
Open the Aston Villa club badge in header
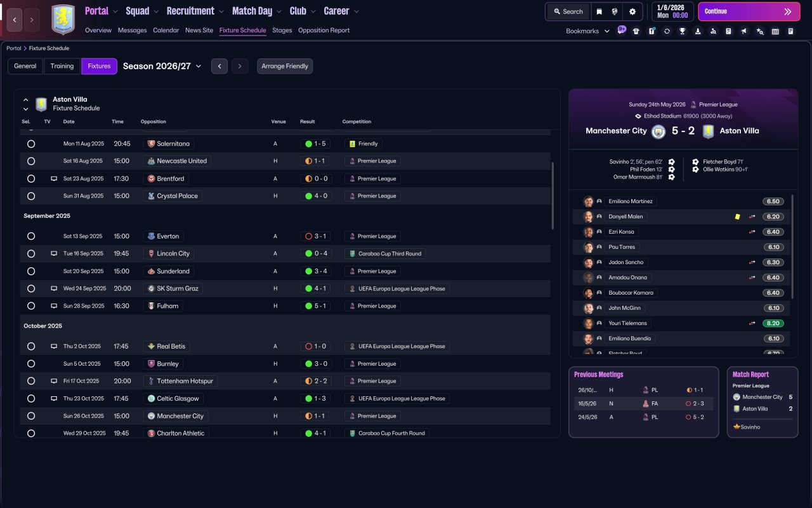pos(63,20)
